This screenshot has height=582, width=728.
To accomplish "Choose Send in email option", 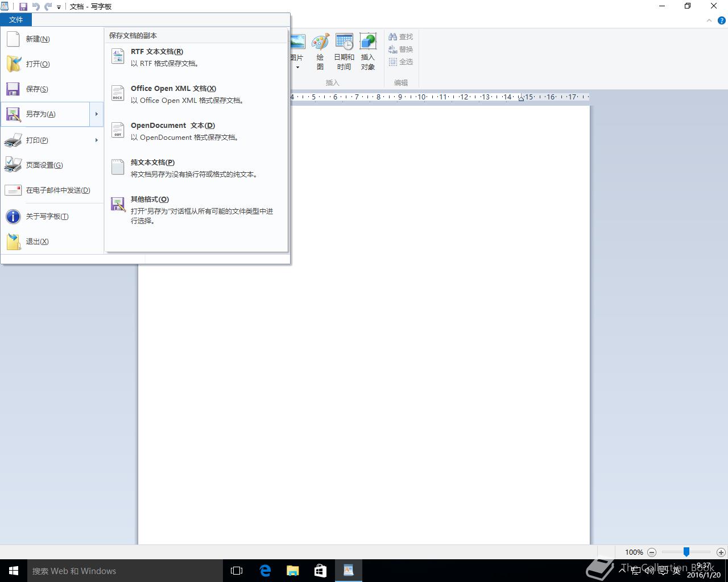I will (52, 190).
